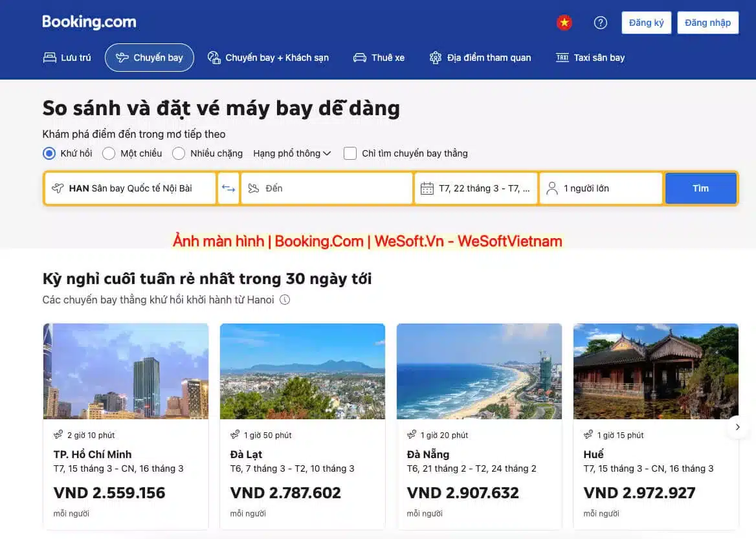Click the Đăng ký button
Screen dimensions: 756x539
tap(646, 23)
